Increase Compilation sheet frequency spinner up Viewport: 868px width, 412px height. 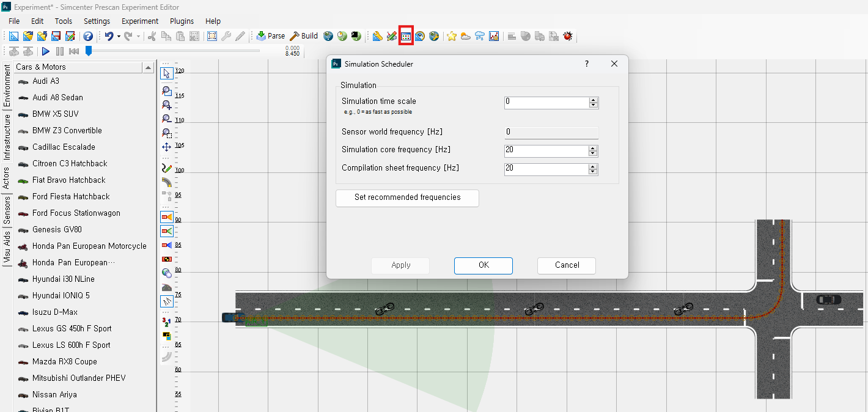point(593,167)
